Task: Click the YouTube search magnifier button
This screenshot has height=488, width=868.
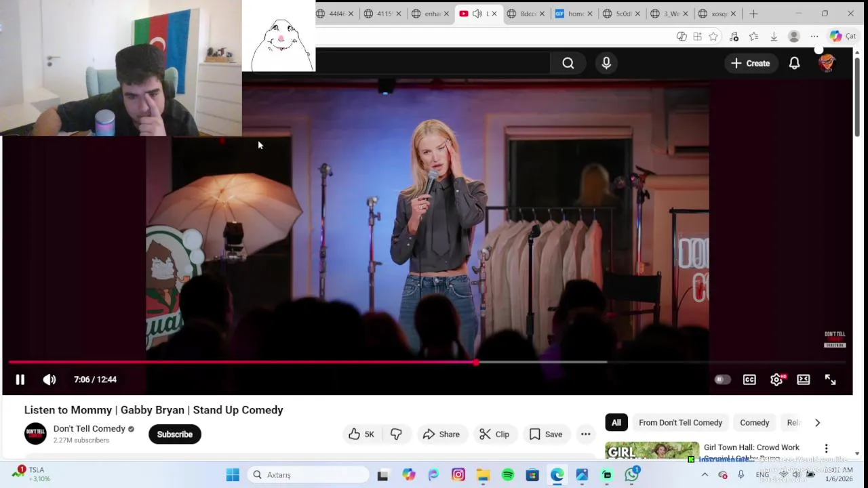Action: [568, 63]
